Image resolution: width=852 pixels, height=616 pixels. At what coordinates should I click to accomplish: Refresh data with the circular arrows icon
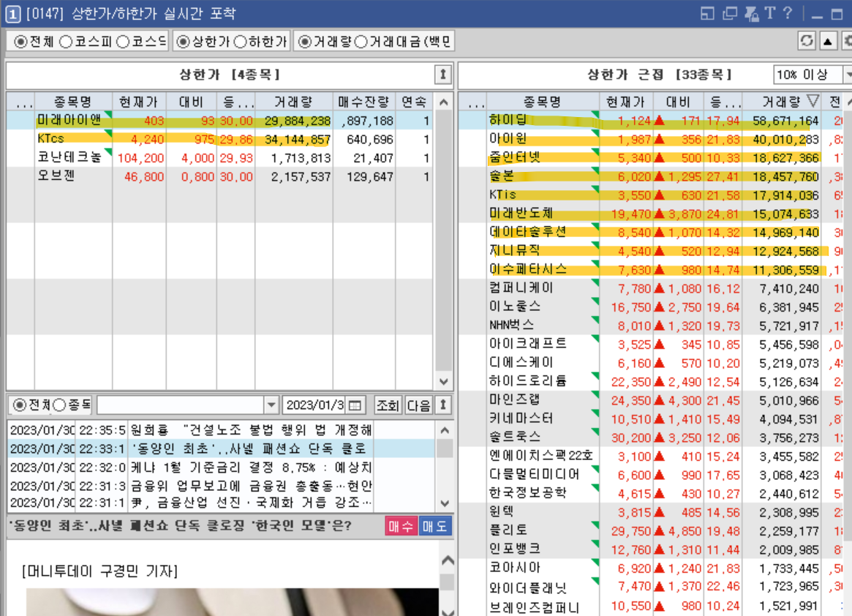point(807,41)
